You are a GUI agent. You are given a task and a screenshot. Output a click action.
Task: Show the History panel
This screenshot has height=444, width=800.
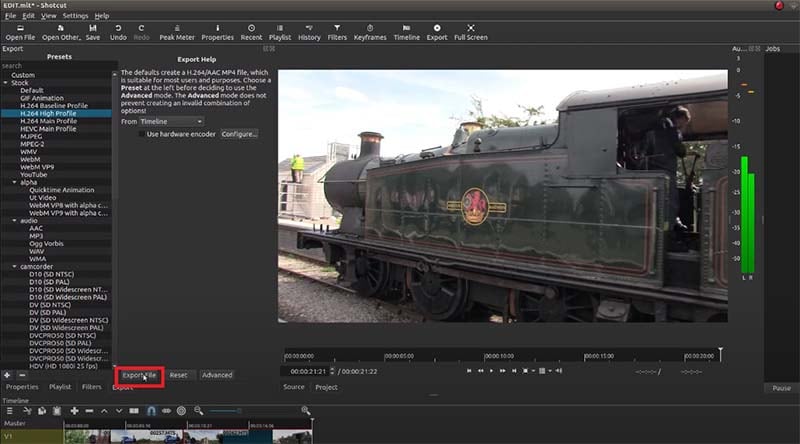point(309,32)
